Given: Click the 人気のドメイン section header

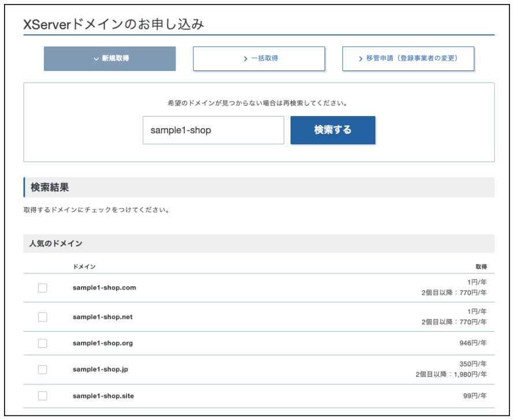Looking at the screenshot, I should [56, 243].
